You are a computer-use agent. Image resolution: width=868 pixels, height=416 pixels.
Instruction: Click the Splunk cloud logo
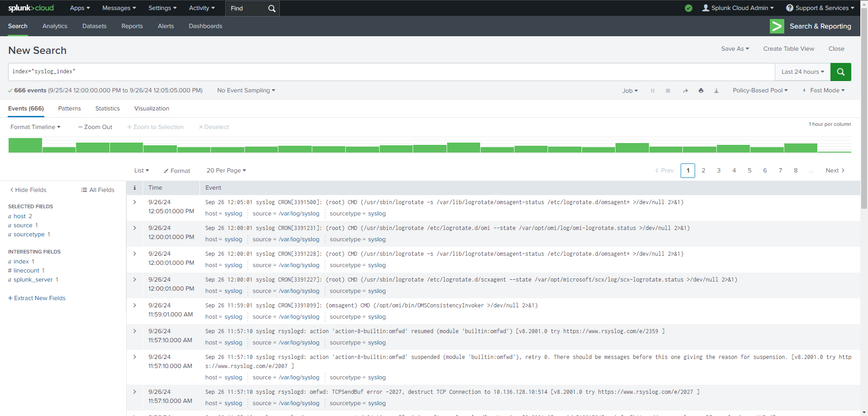coord(31,8)
